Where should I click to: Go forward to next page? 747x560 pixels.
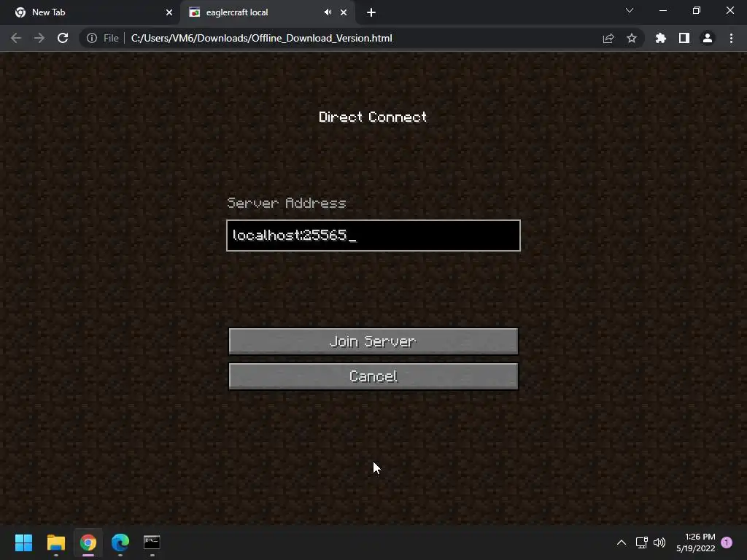point(39,38)
